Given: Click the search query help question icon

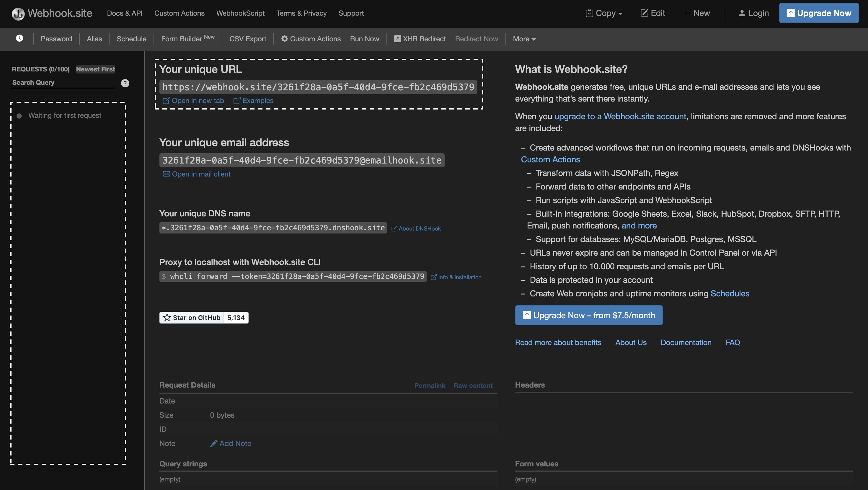Looking at the screenshot, I should click(125, 83).
